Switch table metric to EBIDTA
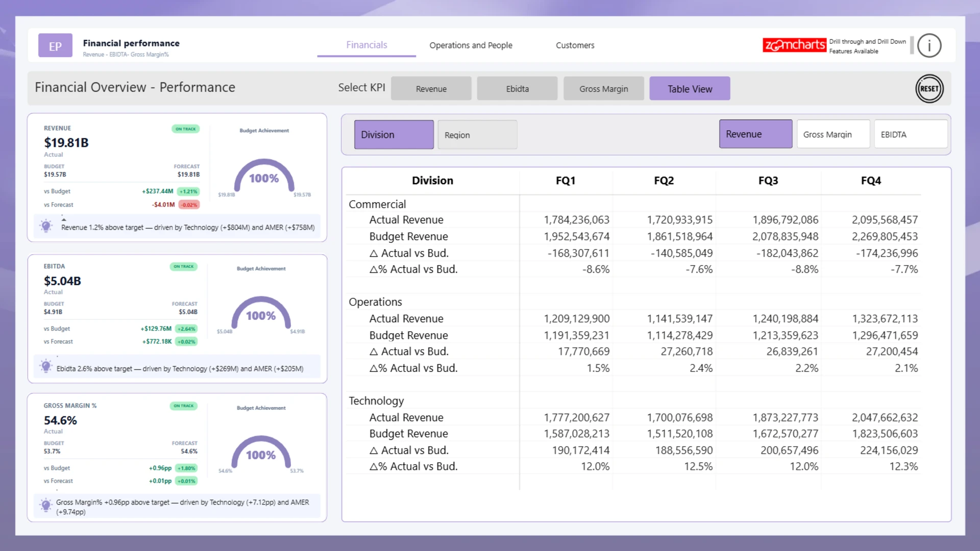 pyautogui.click(x=910, y=134)
